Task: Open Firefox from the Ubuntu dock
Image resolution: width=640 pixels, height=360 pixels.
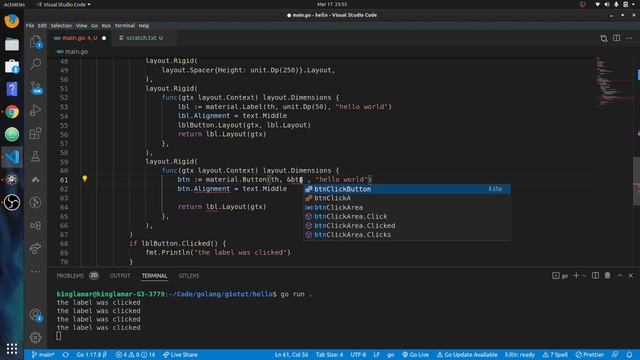Action: coord(12,21)
